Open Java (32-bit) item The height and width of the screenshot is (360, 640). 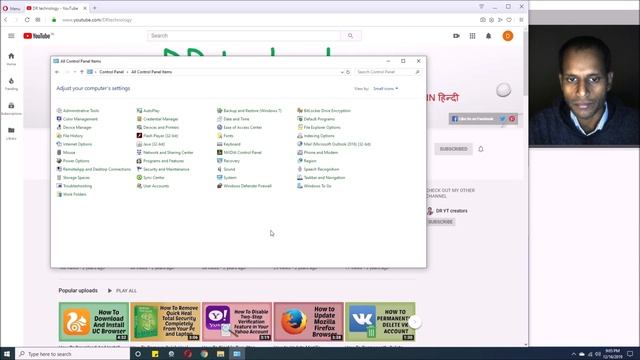click(151, 144)
